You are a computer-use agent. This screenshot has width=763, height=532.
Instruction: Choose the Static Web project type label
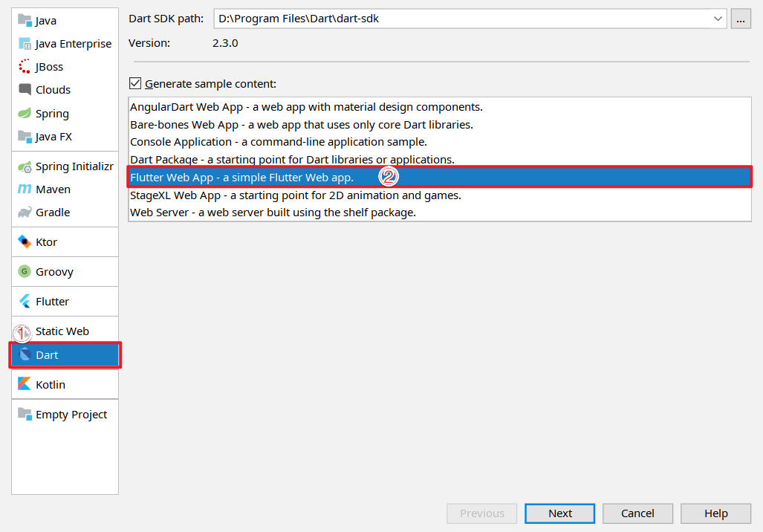click(x=62, y=331)
